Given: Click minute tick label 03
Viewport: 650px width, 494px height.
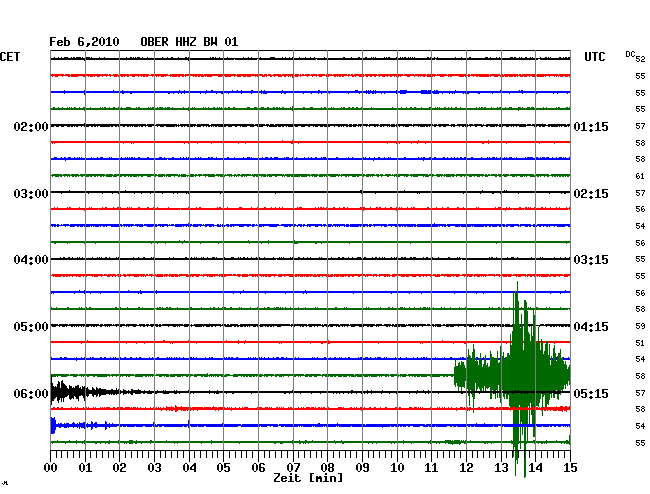Looking at the screenshot, I should [x=154, y=468].
